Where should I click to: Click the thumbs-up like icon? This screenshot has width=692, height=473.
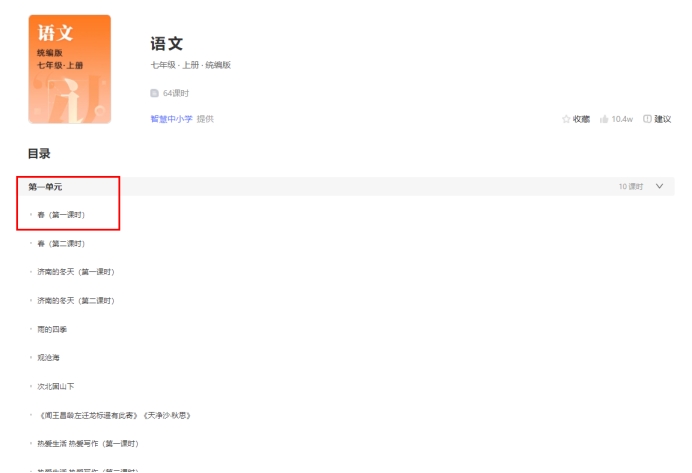tap(604, 119)
